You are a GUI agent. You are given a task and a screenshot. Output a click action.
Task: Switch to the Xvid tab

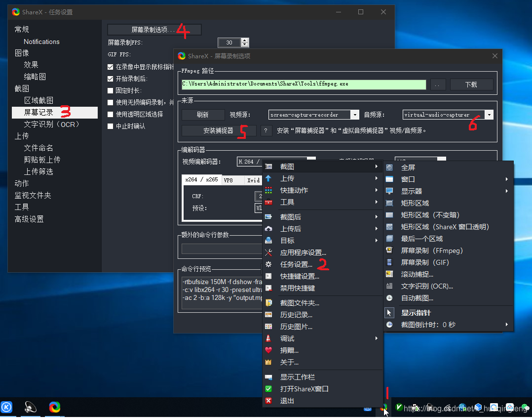pyautogui.click(x=253, y=180)
